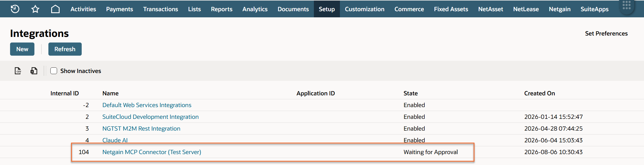Open the Reports menu
The image size is (644, 165).
222,9
